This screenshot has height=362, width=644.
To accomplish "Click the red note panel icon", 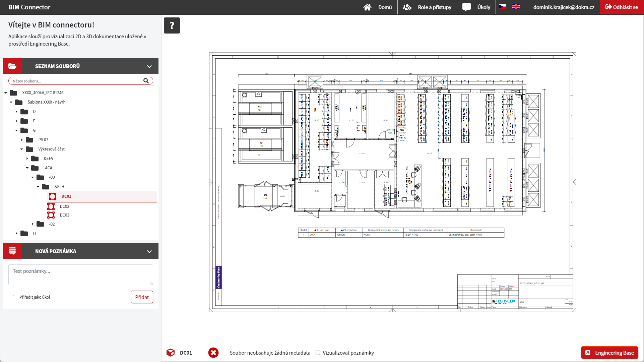I will point(12,251).
